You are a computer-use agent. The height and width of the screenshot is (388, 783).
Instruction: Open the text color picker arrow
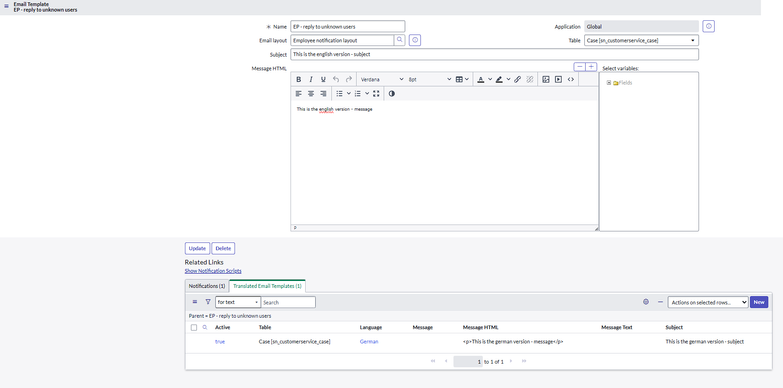490,79
